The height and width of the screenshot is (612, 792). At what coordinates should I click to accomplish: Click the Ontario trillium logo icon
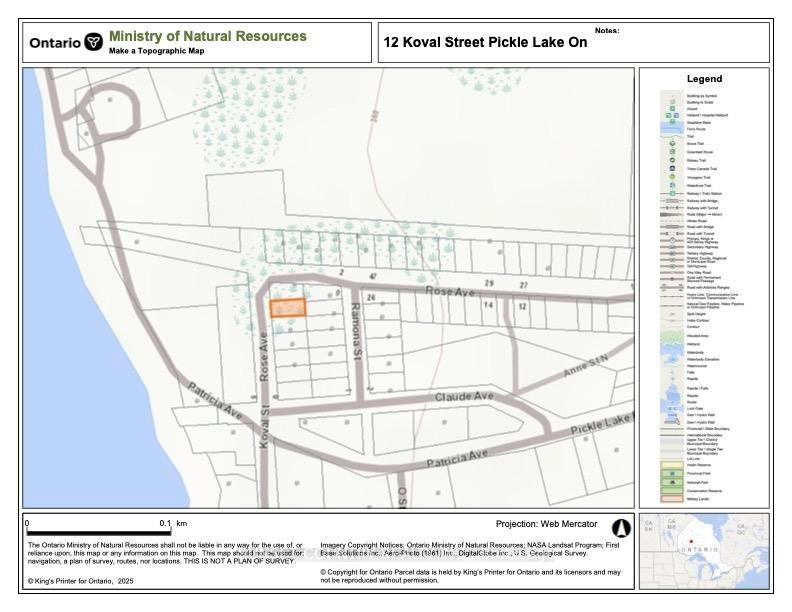coord(93,42)
